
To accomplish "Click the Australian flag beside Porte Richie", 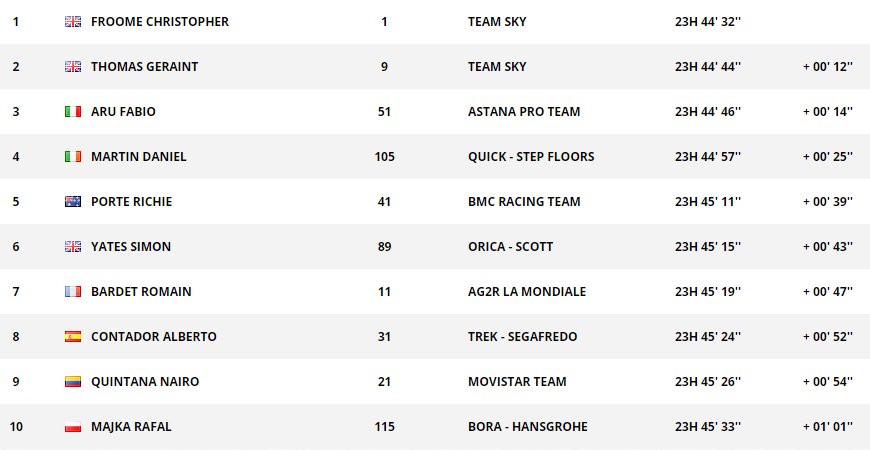I will pyautogui.click(x=72, y=202).
